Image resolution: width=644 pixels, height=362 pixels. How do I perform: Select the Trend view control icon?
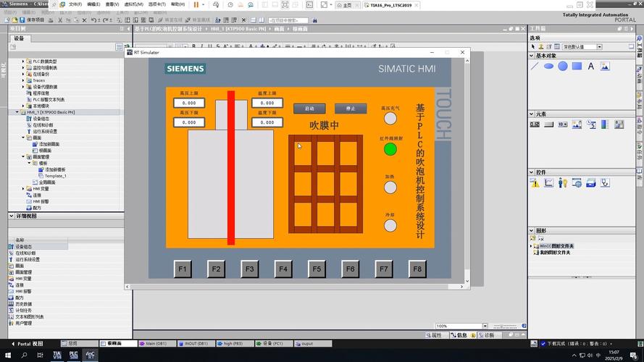point(549,183)
